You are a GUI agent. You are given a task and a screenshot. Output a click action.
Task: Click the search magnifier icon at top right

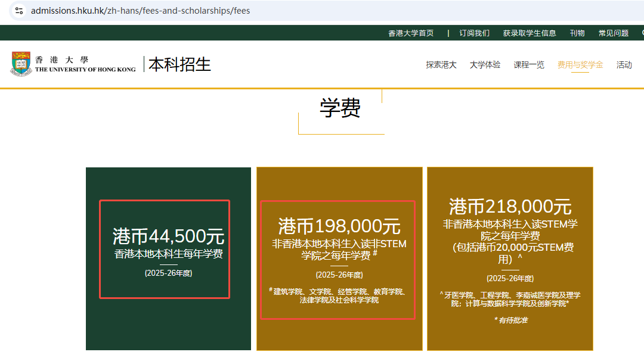click(x=642, y=33)
